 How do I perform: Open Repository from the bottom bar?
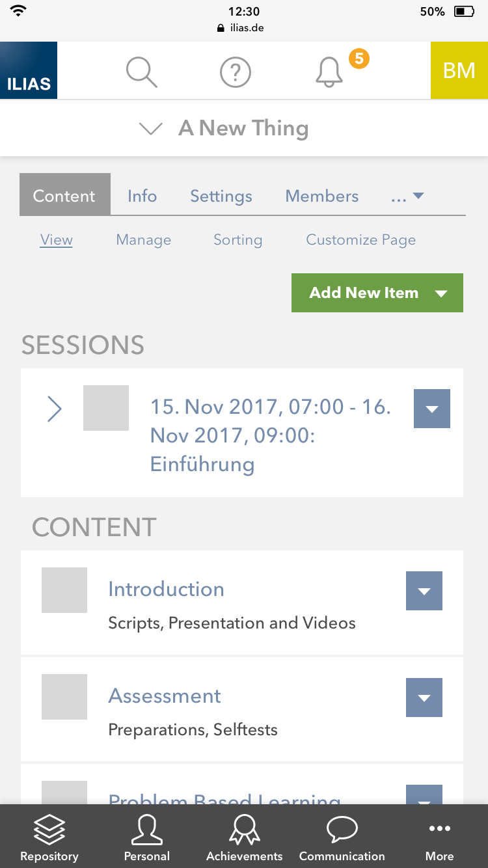pos(49,838)
